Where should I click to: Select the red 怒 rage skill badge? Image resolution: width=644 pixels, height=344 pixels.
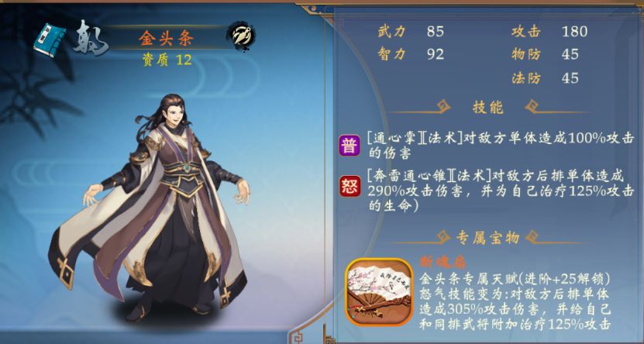tap(350, 187)
